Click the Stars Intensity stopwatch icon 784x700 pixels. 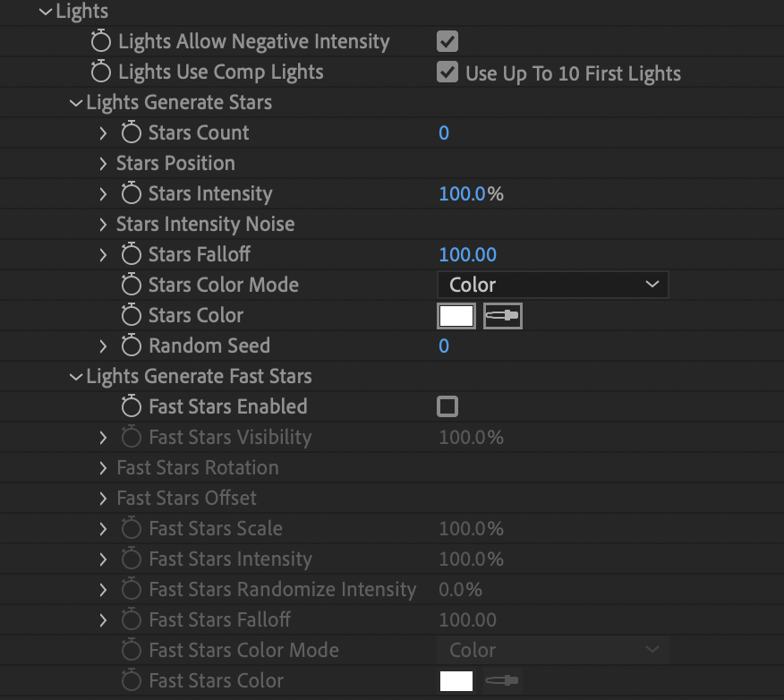point(131,193)
